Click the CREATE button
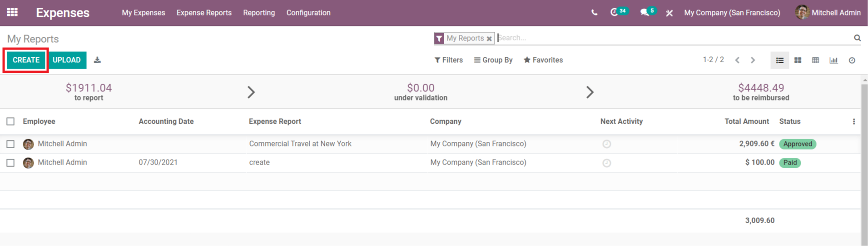 [x=26, y=60]
